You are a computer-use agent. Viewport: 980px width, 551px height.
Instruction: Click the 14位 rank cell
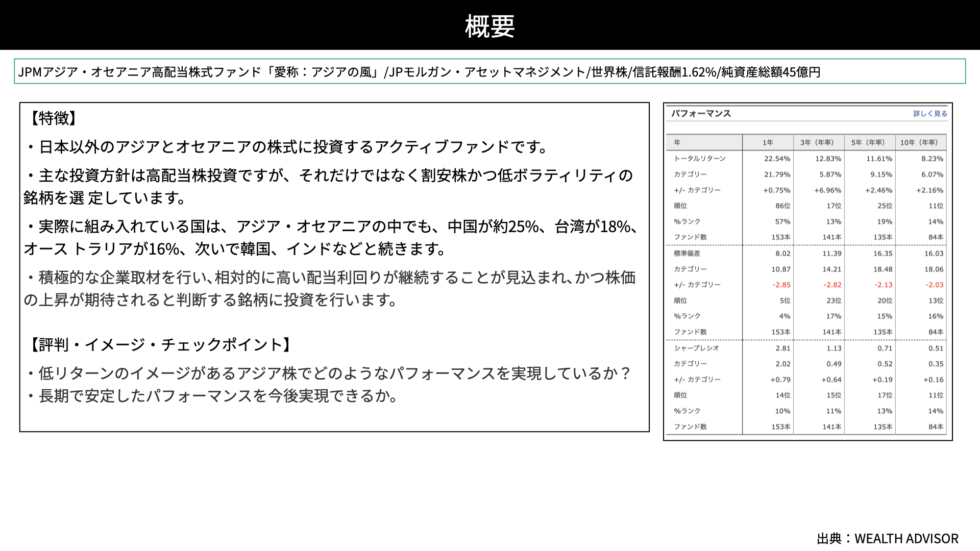click(x=782, y=395)
